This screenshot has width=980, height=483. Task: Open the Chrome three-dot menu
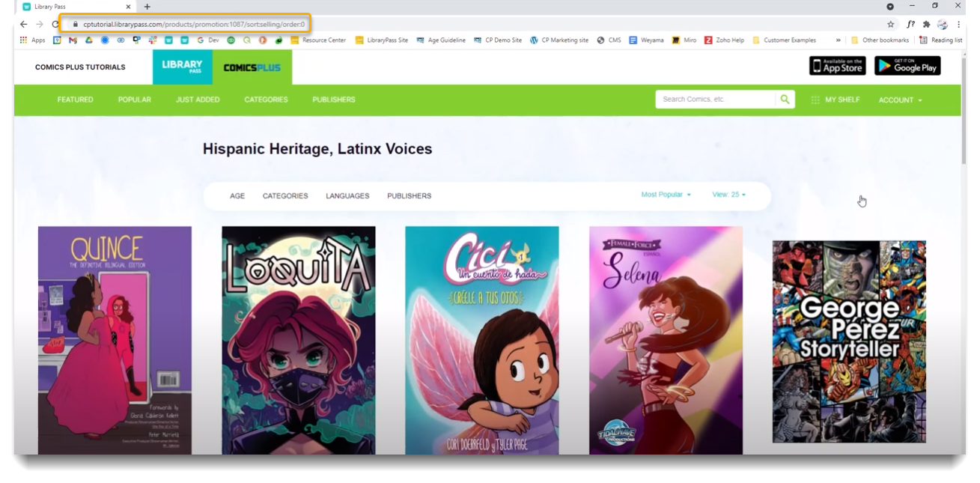pyautogui.click(x=958, y=24)
